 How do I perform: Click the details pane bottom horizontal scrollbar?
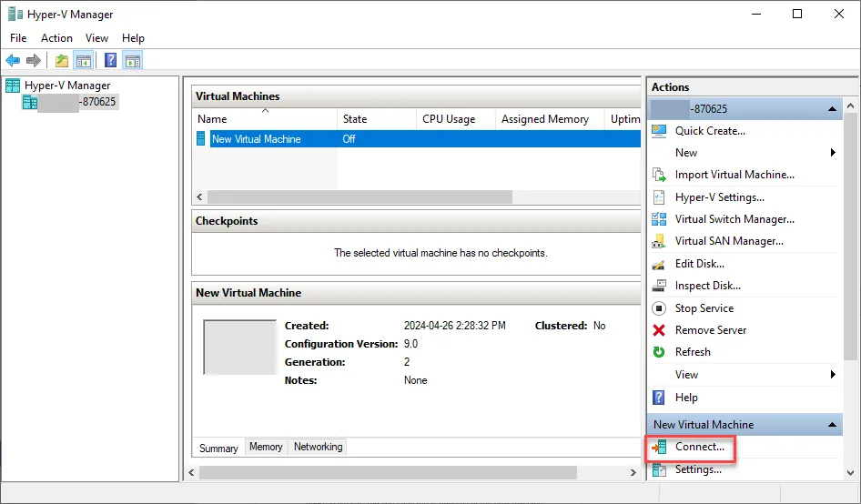pos(388,472)
